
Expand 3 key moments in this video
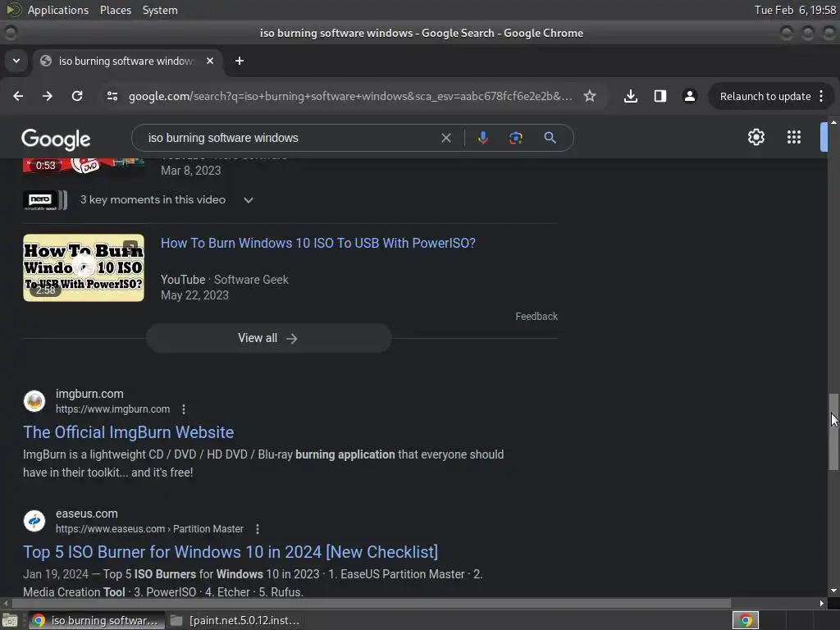pyautogui.click(x=248, y=200)
